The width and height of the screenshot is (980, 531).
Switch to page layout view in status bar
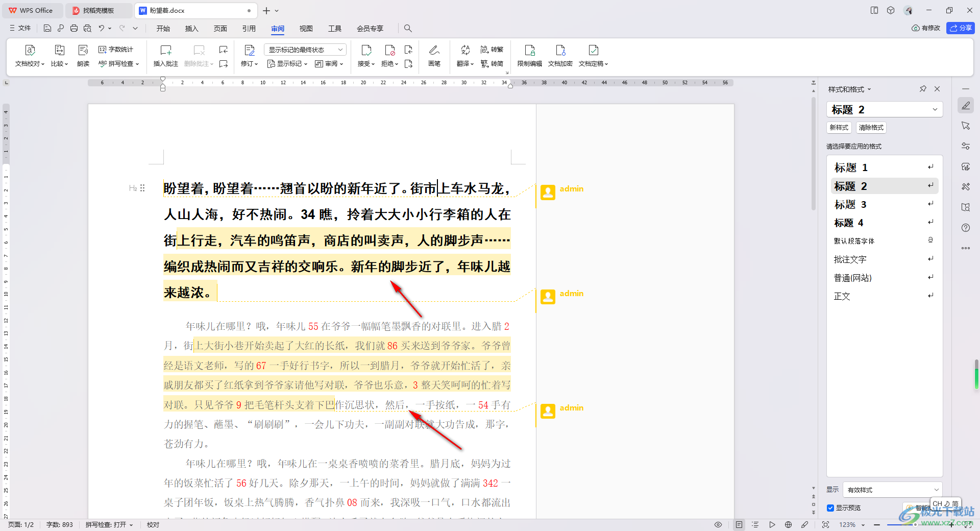pyautogui.click(x=739, y=525)
